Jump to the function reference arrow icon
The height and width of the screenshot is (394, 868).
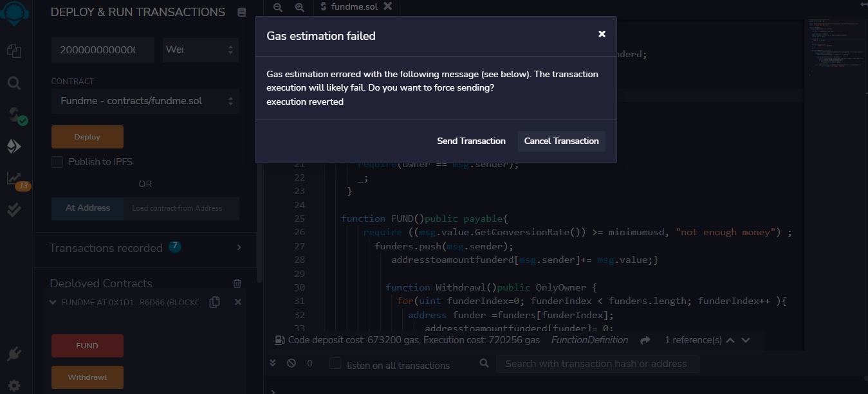point(645,340)
